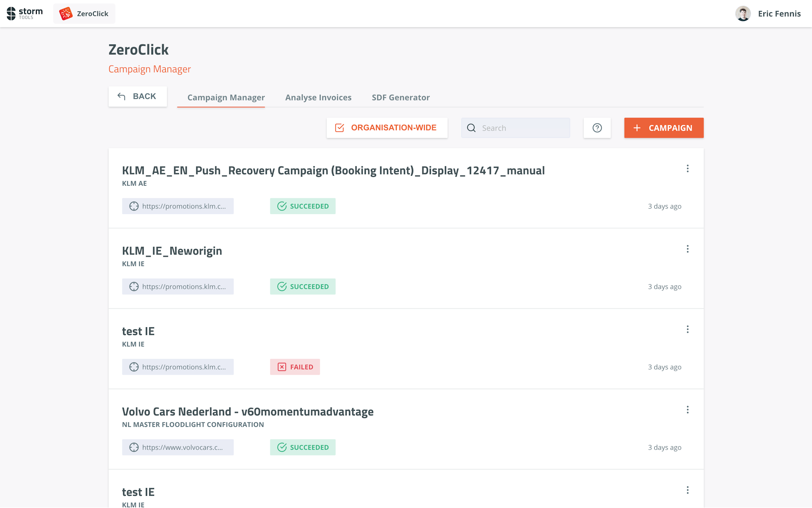Open promotions.klm URL chip of KLM_IE_Neworigin
812x508 pixels.
tap(178, 287)
